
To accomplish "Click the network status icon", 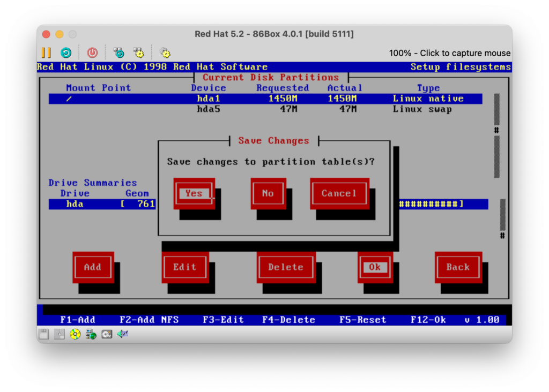I will [x=91, y=334].
